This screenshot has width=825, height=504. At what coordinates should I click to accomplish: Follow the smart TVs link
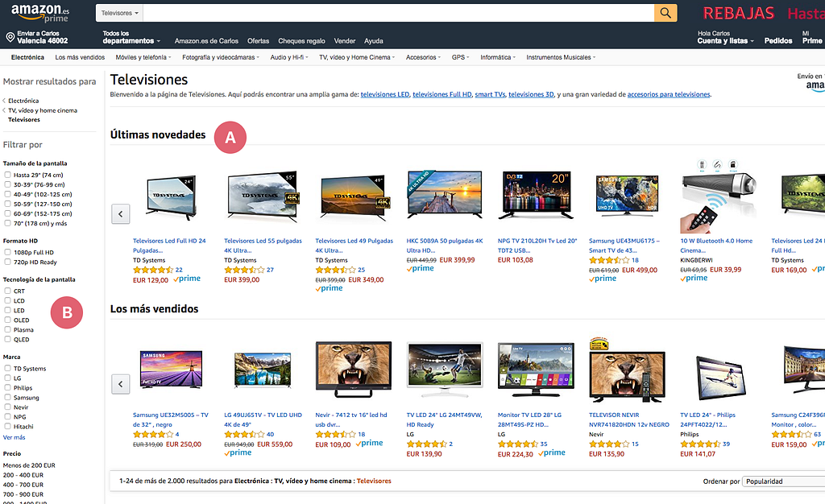(x=490, y=94)
